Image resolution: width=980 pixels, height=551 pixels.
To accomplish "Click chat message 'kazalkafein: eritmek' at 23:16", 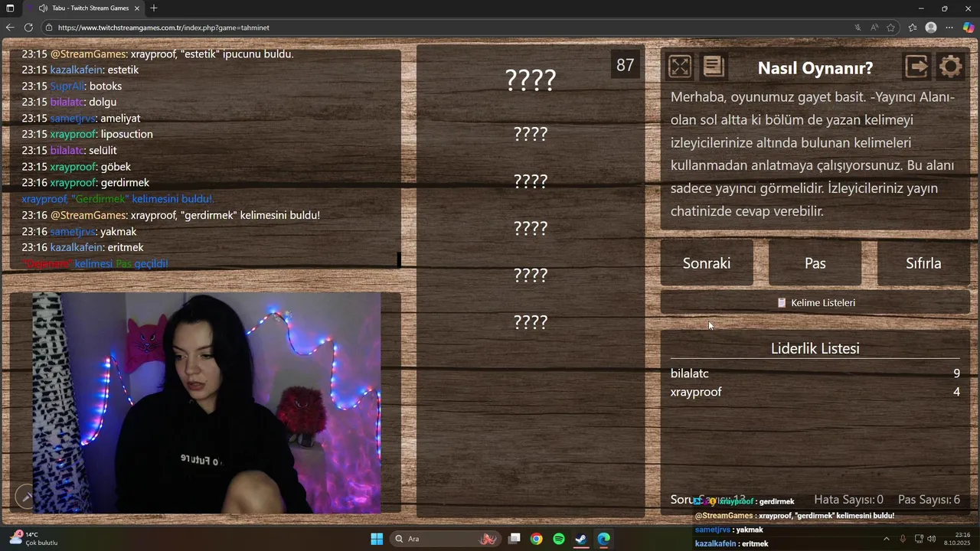I will [83, 247].
